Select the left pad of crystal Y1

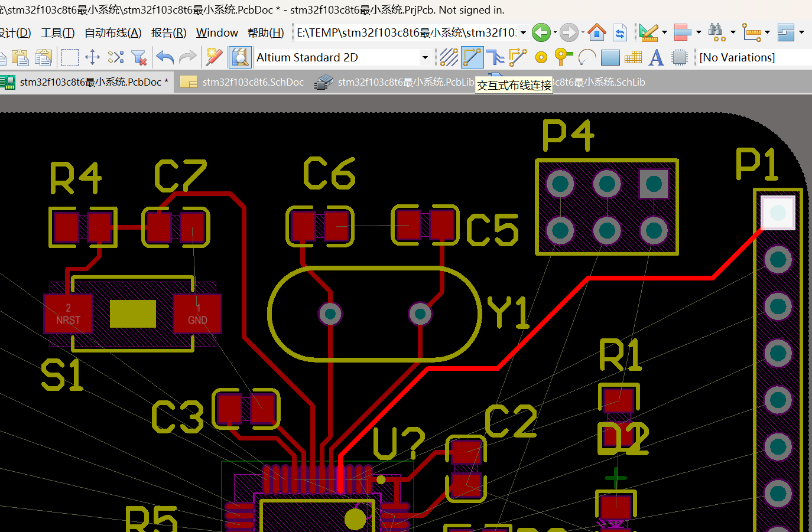click(330, 314)
